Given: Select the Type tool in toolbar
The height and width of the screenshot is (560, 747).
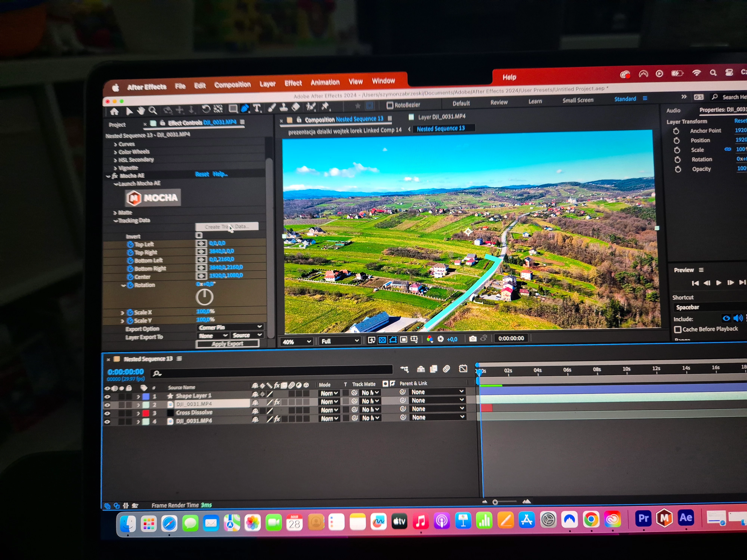Looking at the screenshot, I should (x=257, y=108).
